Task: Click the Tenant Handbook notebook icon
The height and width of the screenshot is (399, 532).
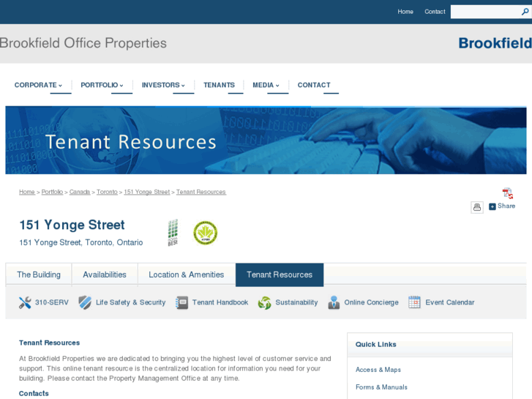Action: [181, 302]
